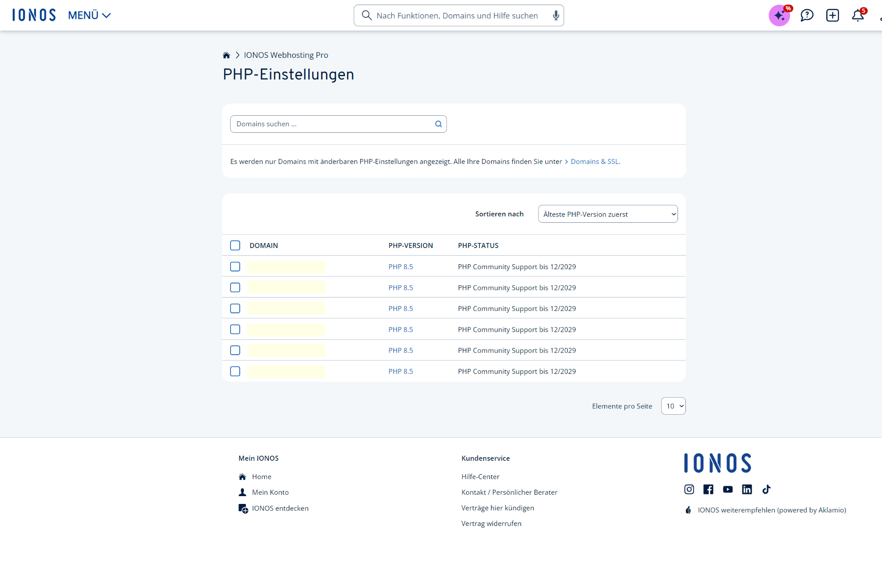The height and width of the screenshot is (588, 882).
Task: Tick the first domain row checkbox
Action: 235,266
